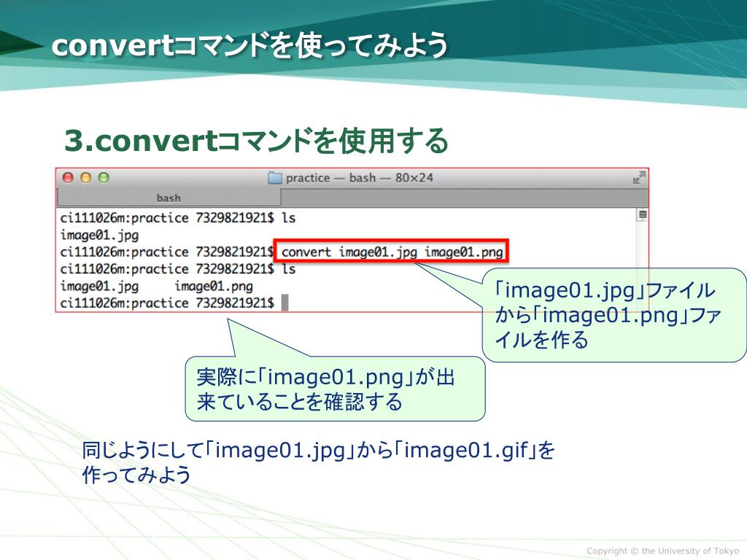Click the second-line 'image01.jpg' output text
Screen dimensions: 747x560
pyautogui.click(x=99, y=236)
